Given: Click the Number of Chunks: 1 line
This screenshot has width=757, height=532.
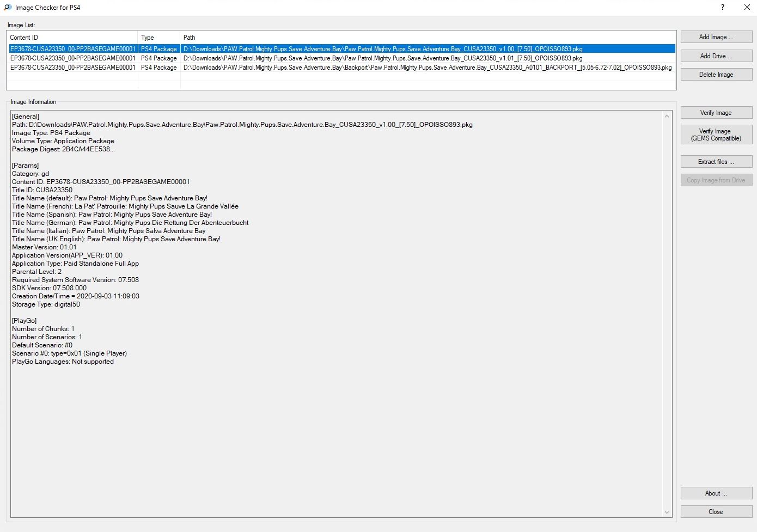Looking at the screenshot, I should (43, 329).
